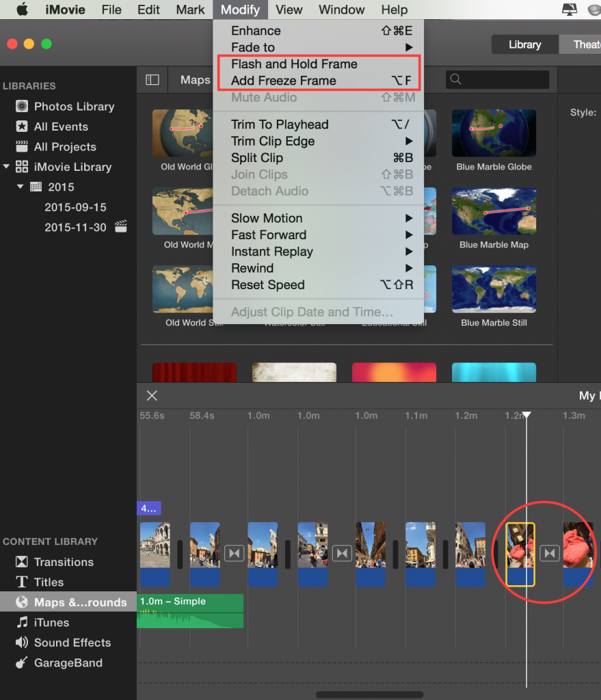The image size is (601, 700).
Task: Select Split Clip menu item
Action: (256, 158)
